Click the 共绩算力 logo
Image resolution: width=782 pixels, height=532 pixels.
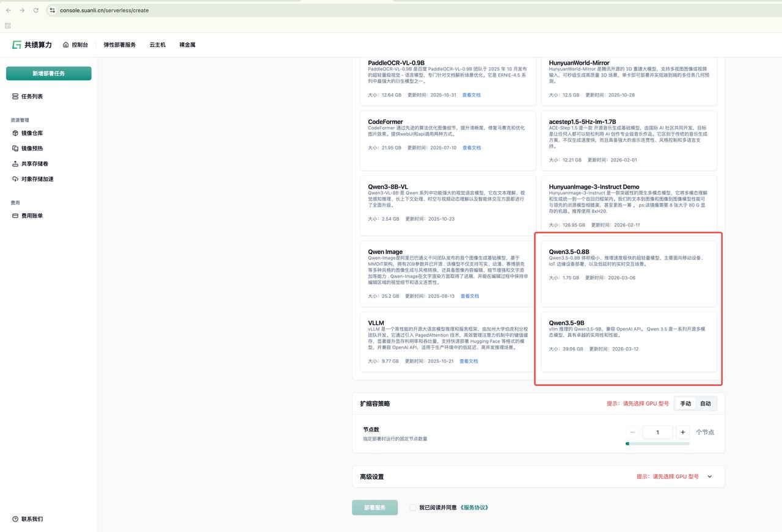[32, 45]
